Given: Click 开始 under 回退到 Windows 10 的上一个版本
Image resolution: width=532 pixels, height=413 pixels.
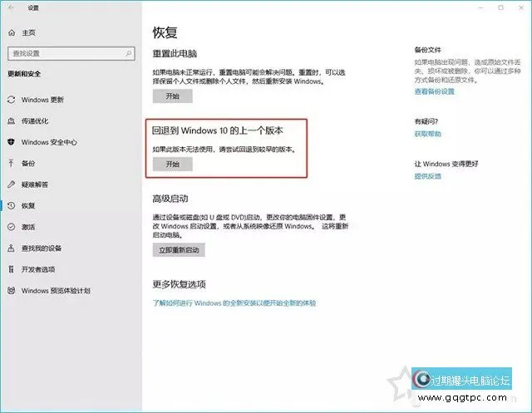Looking at the screenshot, I should click(x=173, y=164).
